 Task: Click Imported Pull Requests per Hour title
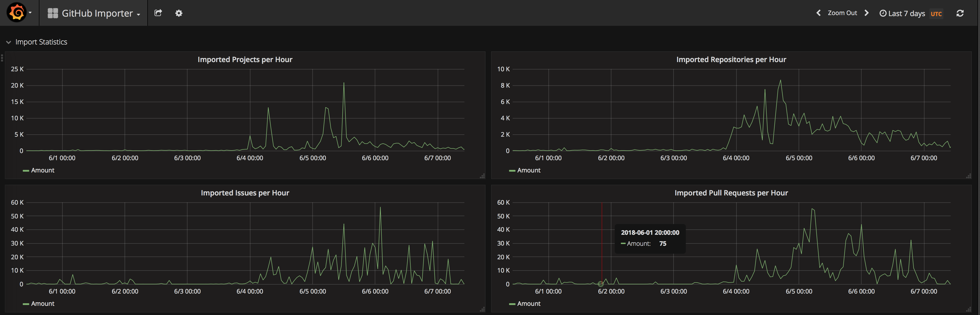coord(731,193)
